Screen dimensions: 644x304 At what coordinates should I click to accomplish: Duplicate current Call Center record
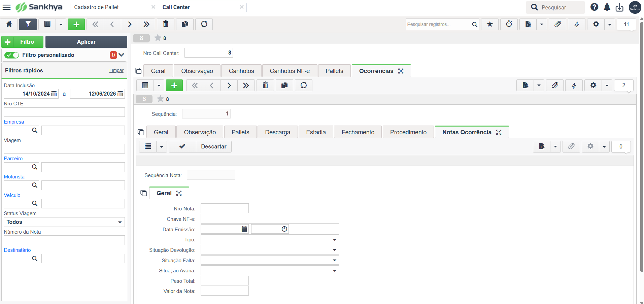pyautogui.click(x=185, y=24)
